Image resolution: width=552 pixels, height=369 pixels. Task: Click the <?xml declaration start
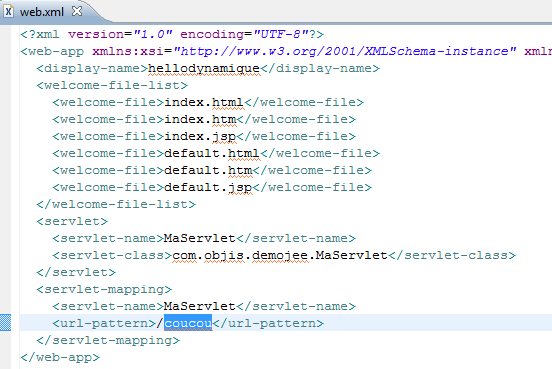coord(40,35)
